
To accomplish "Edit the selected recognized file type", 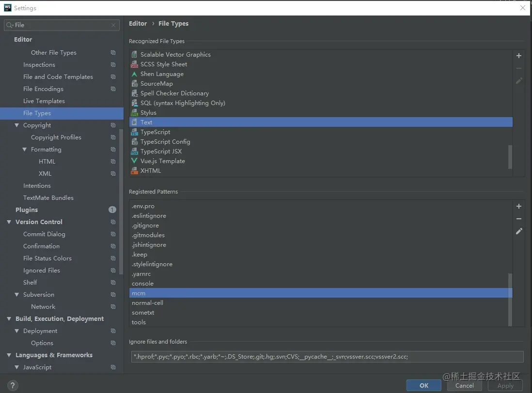I will [x=519, y=81].
